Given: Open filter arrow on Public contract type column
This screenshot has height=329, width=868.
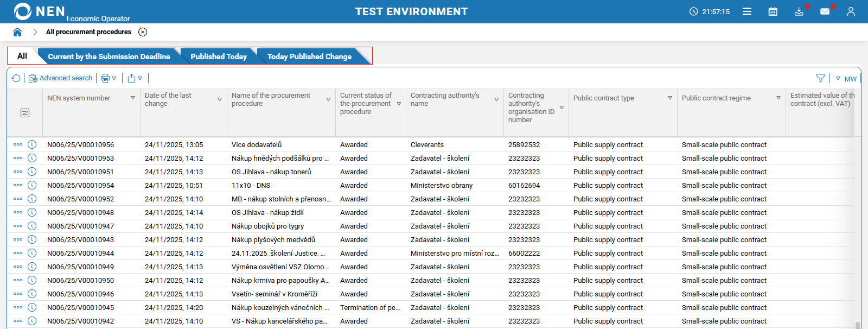Looking at the screenshot, I should coord(670,98).
